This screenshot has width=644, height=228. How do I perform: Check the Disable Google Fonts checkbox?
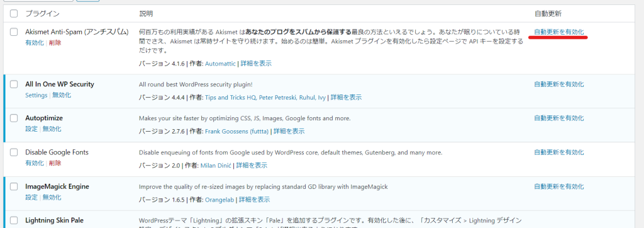point(14,152)
